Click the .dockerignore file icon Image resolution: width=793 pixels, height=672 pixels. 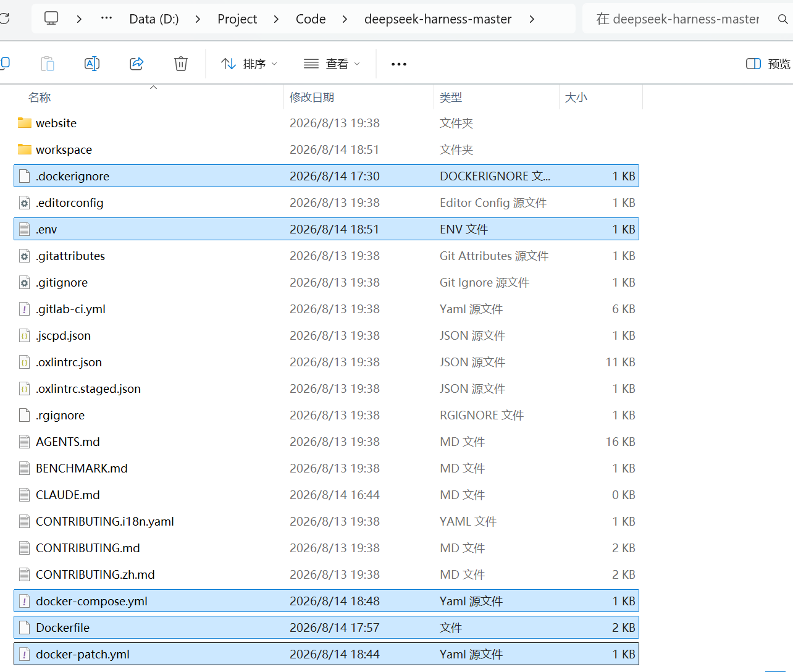[x=25, y=176]
